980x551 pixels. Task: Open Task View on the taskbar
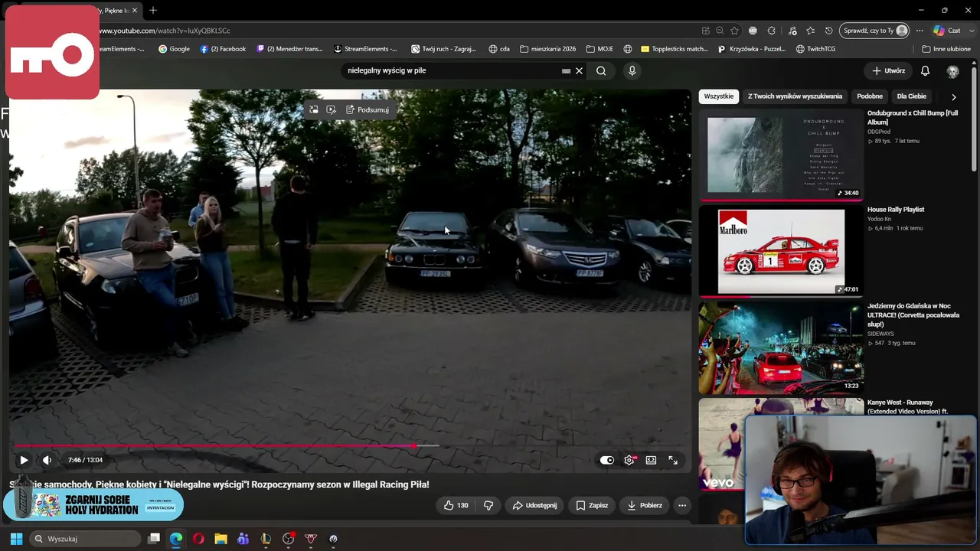click(154, 539)
